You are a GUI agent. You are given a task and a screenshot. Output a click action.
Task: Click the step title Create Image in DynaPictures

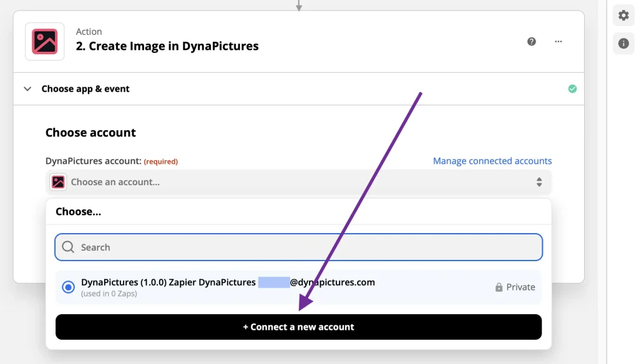pos(167,46)
